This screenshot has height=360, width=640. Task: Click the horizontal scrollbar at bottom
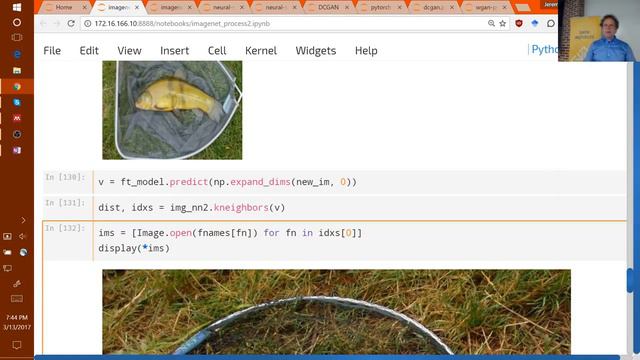[327, 357]
